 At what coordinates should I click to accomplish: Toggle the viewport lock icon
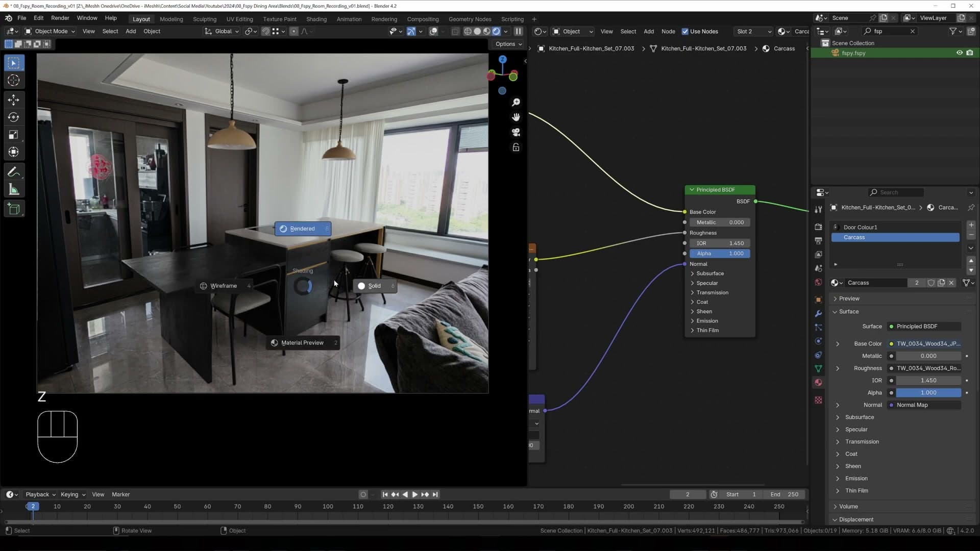coord(516,147)
